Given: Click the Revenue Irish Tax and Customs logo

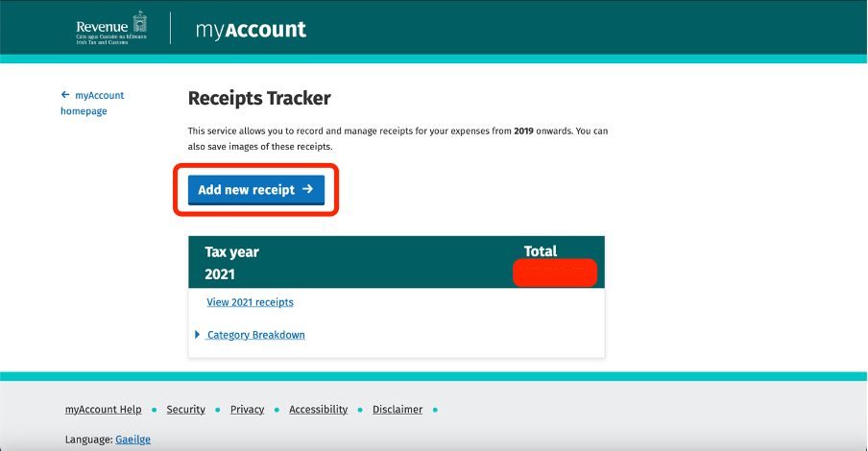Looking at the screenshot, I should [x=111, y=28].
